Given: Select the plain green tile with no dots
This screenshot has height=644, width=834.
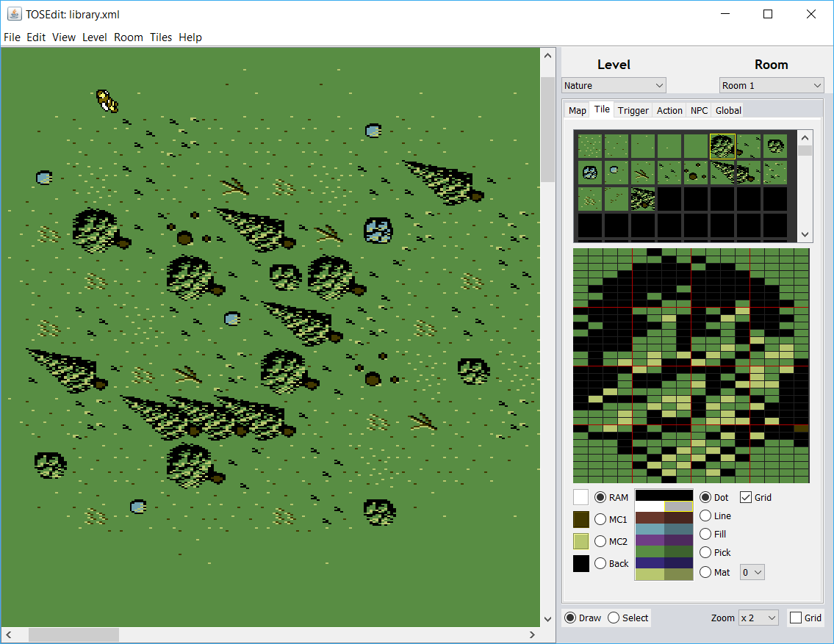Looking at the screenshot, I should [696, 146].
